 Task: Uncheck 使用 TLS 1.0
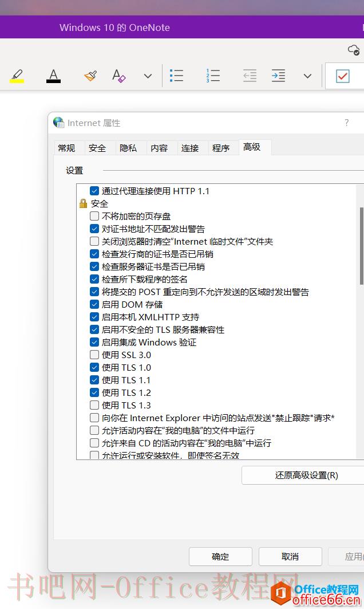(94, 367)
